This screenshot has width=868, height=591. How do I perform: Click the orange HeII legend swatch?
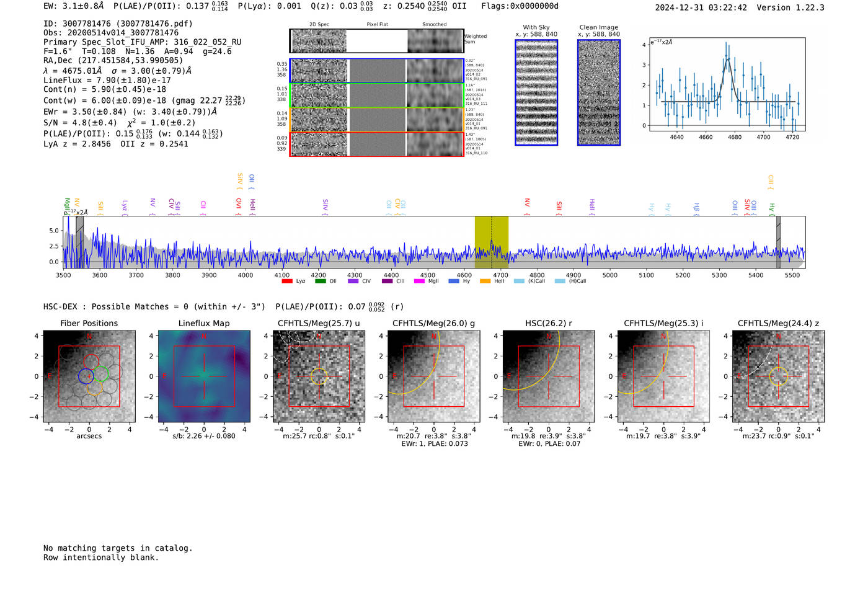[x=485, y=282]
